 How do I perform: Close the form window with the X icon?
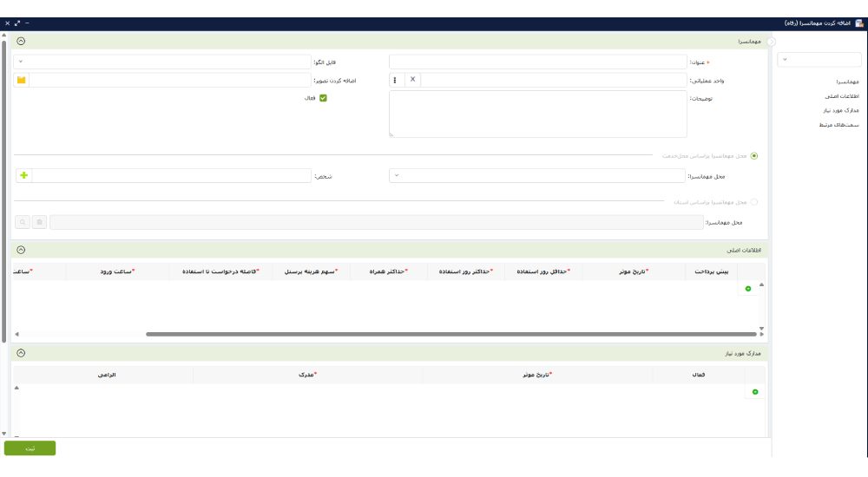7,23
